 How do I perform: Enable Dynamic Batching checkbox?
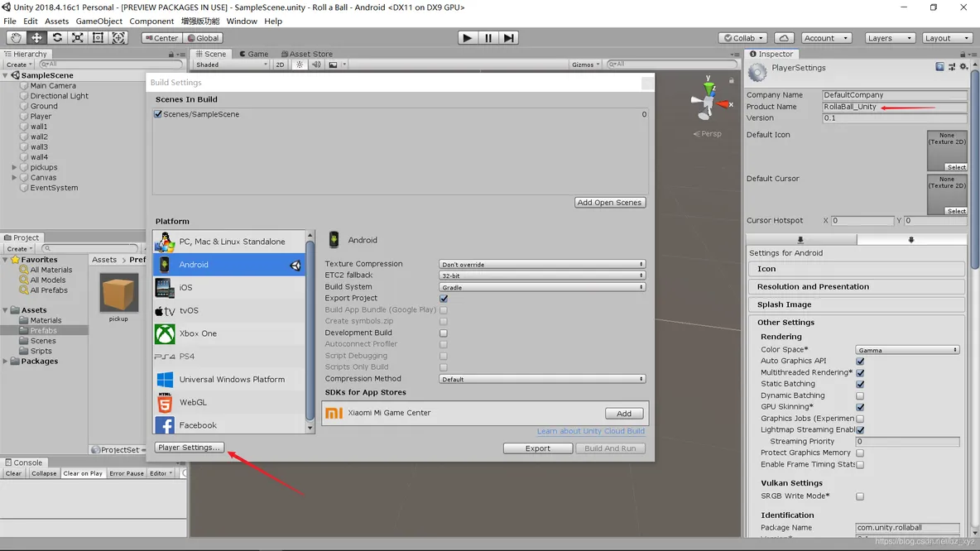(x=860, y=395)
